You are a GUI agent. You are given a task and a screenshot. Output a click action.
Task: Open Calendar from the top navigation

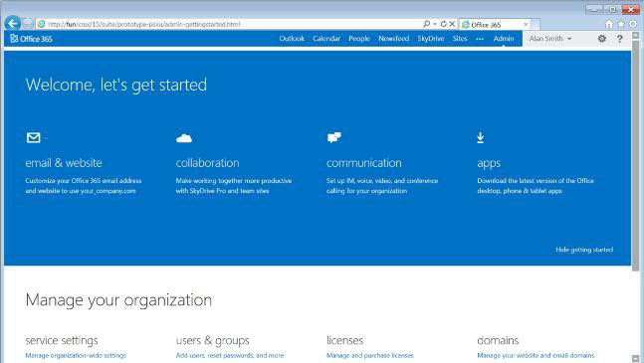[x=326, y=39]
